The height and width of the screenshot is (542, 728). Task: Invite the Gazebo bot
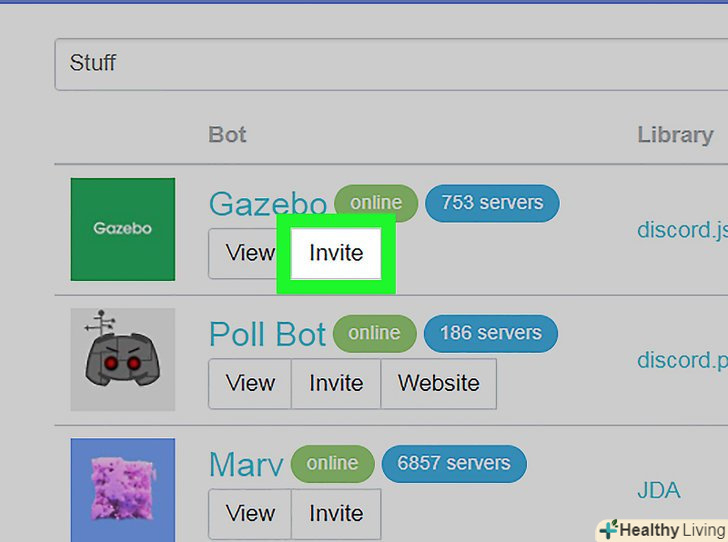tap(336, 254)
